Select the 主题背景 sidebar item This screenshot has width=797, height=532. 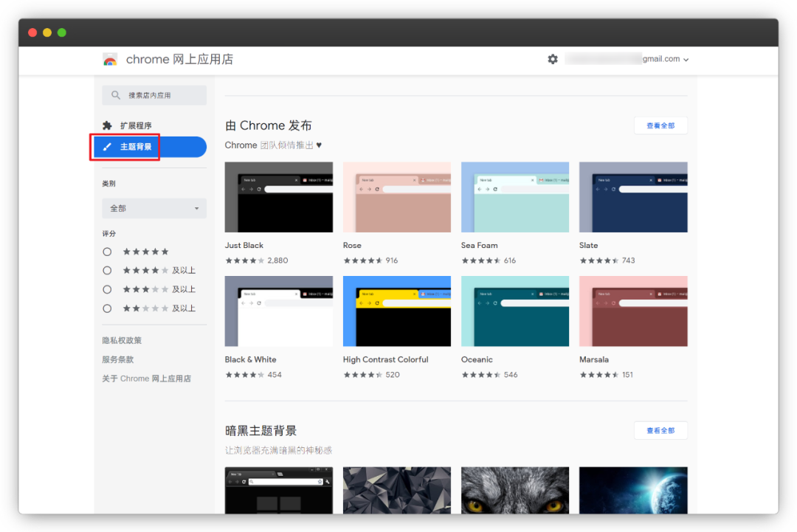coord(150,147)
